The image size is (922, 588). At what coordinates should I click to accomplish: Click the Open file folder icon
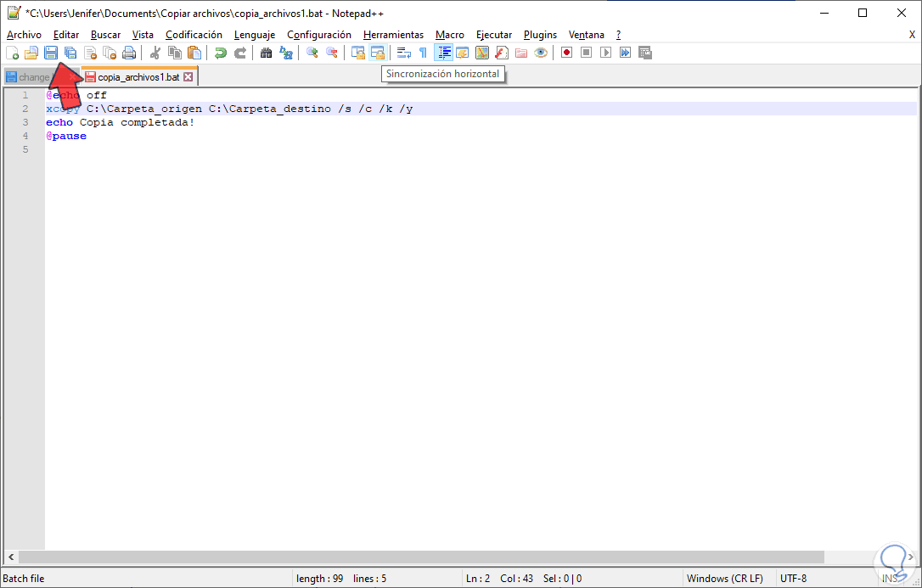point(31,53)
